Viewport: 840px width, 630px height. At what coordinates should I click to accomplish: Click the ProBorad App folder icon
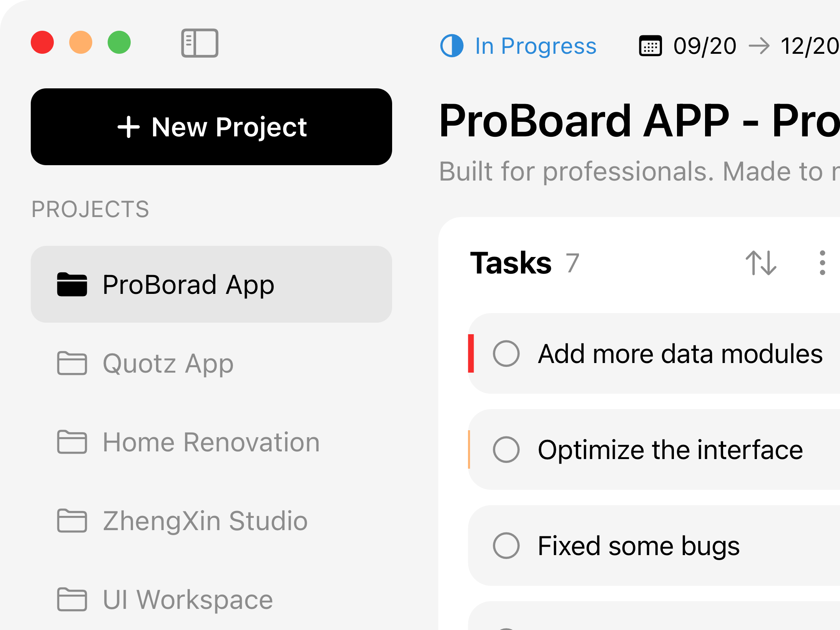[72, 285]
